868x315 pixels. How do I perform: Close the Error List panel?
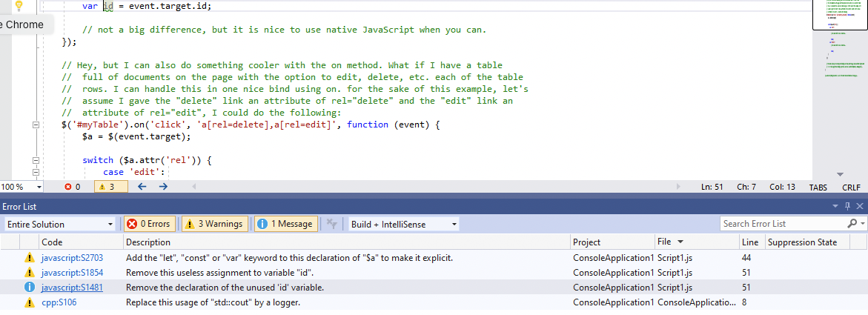(860, 206)
